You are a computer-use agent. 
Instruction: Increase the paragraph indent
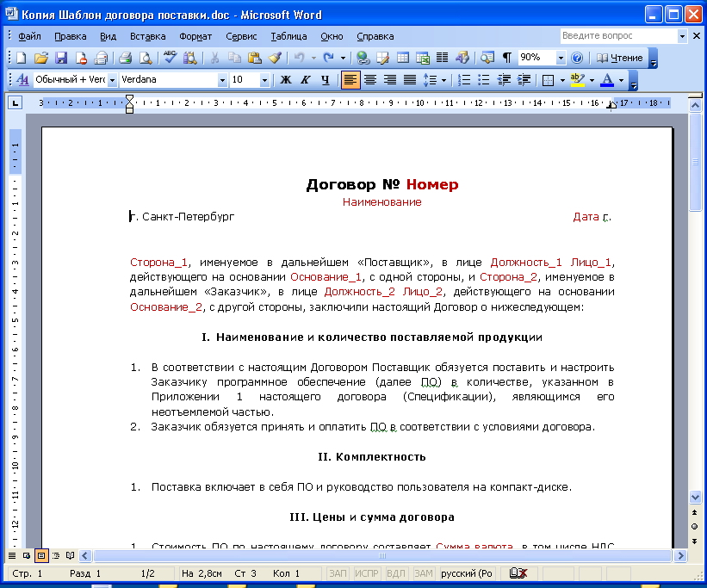(x=524, y=80)
